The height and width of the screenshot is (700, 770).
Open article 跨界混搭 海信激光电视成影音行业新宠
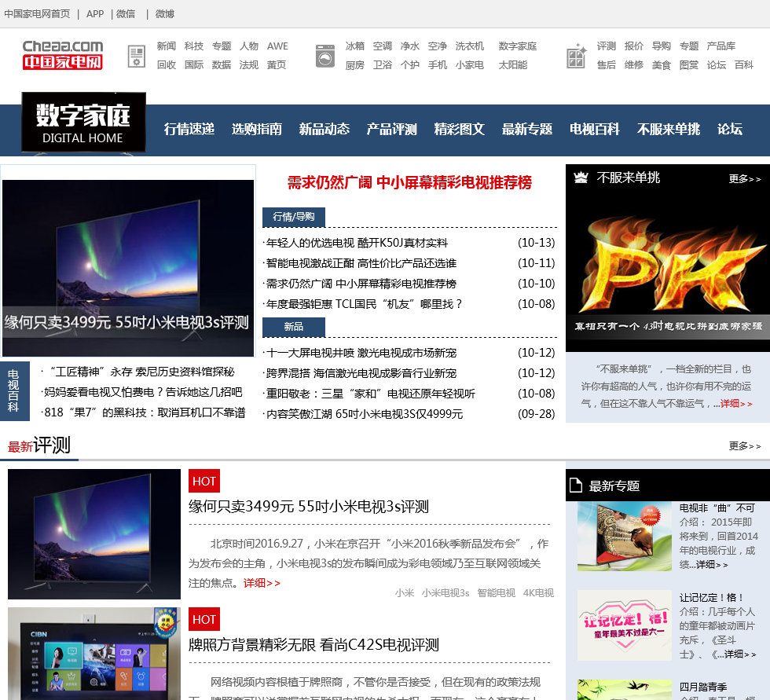click(361, 373)
